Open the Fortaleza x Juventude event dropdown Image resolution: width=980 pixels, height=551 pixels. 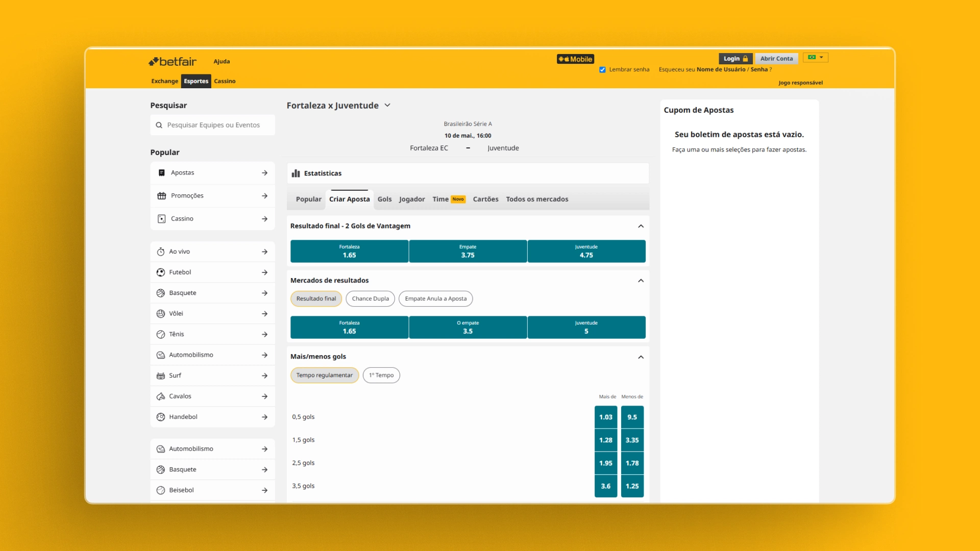[387, 105]
